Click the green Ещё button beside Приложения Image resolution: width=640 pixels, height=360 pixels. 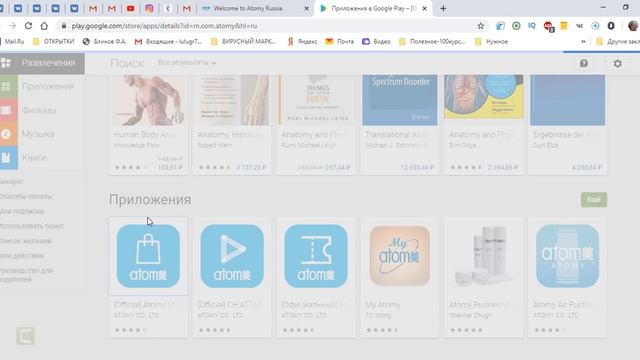coord(593,200)
